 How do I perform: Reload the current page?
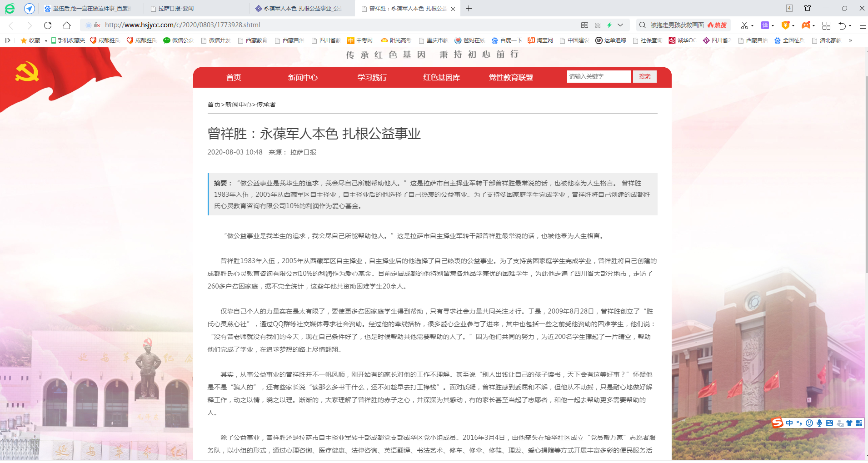click(x=48, y=25)
